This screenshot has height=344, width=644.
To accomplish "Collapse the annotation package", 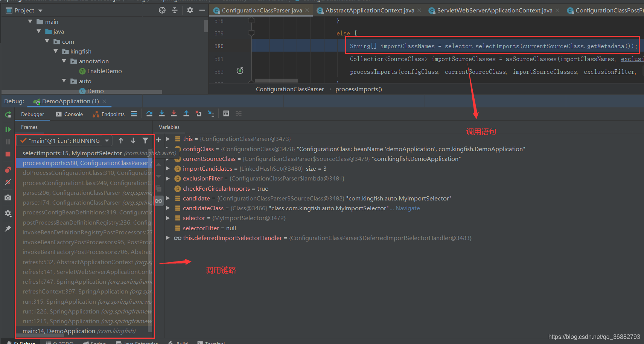I will [64, 61].
